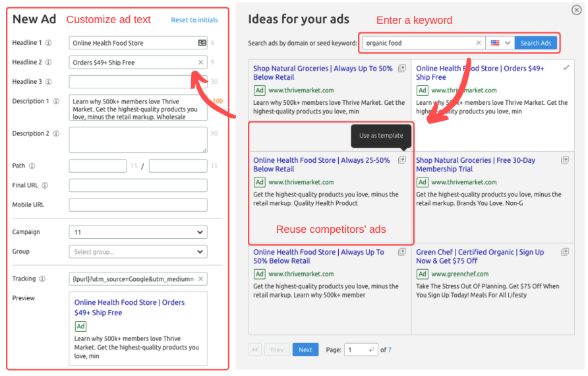Click the Prev page button
The height and width of the screenshot is (376, 588).
tap(277, 350)
